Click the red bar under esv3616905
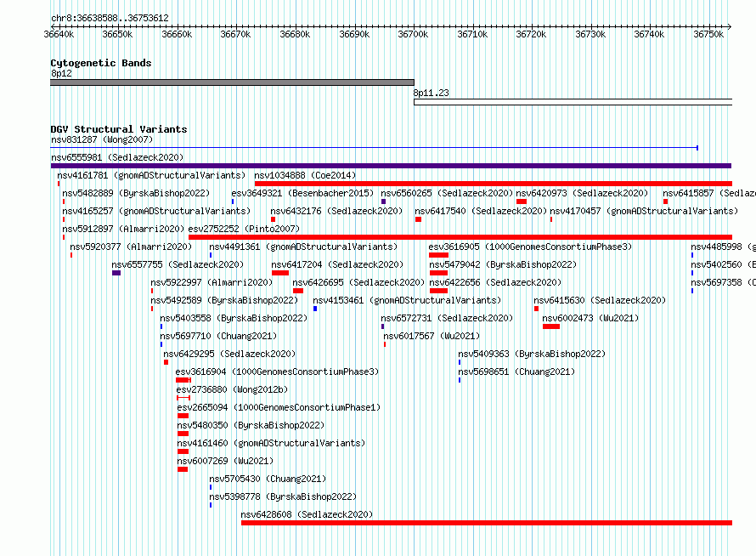The height and width of the screenshot is (556, 756). 438,255
